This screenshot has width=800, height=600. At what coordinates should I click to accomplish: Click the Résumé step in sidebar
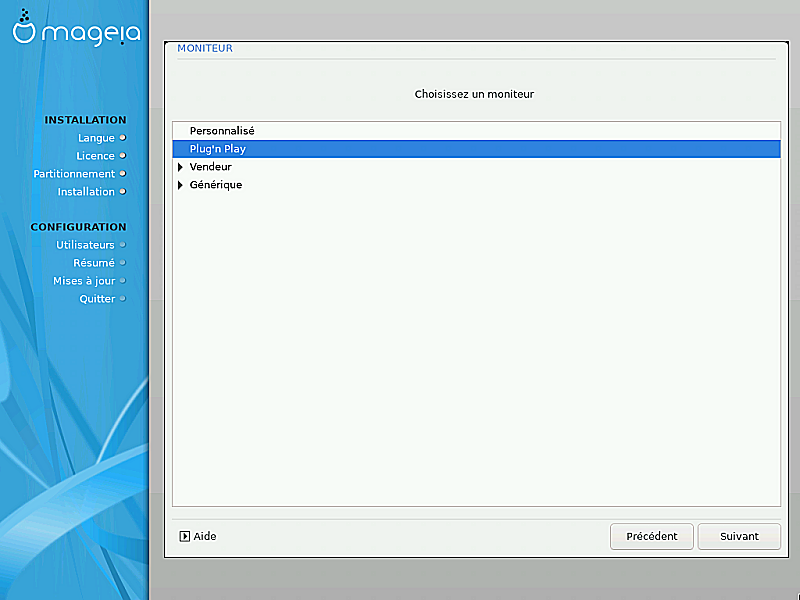coord(94,263)
